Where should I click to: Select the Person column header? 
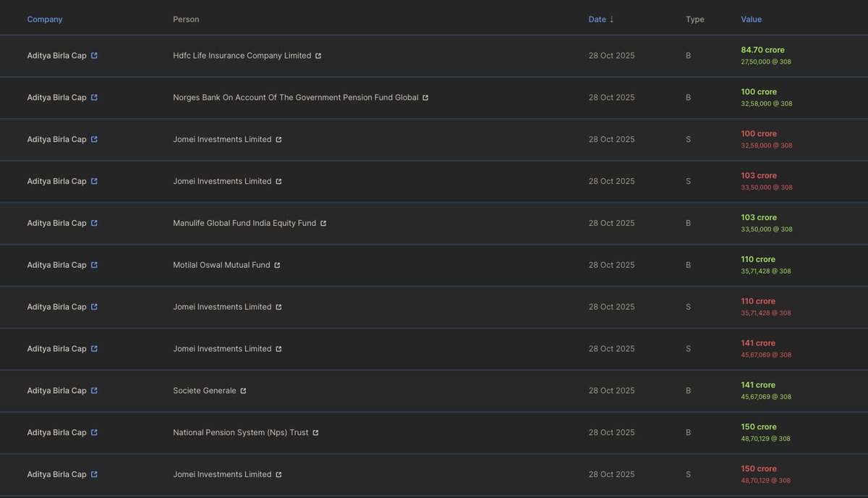(x=185, y=18)
